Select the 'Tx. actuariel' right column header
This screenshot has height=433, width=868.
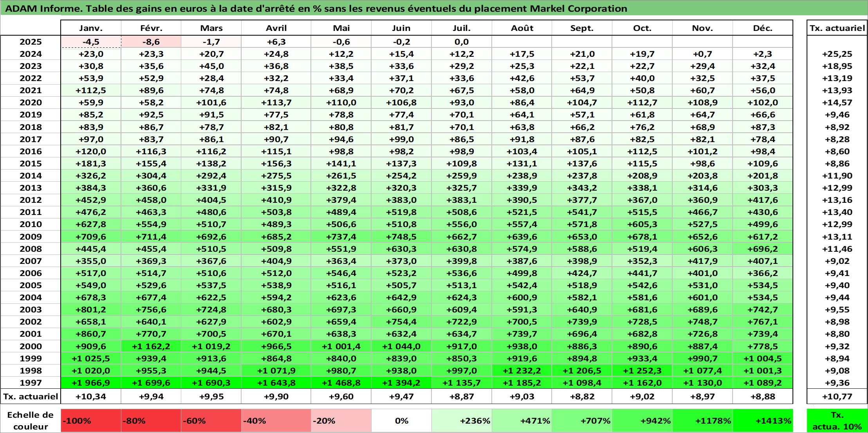[837, 28]
